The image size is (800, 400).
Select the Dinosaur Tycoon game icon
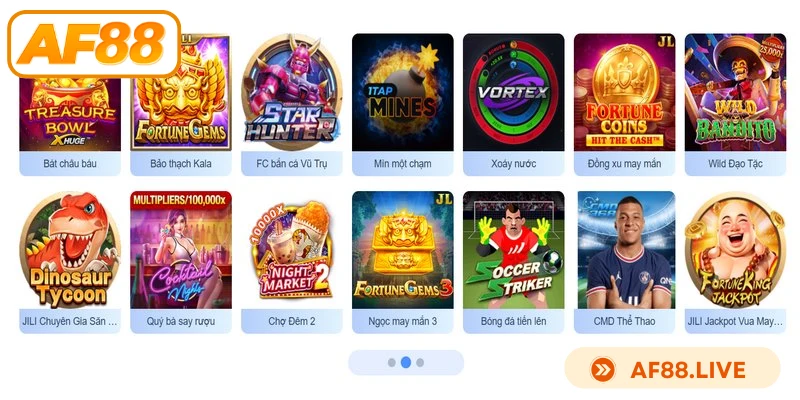point(70,250)
